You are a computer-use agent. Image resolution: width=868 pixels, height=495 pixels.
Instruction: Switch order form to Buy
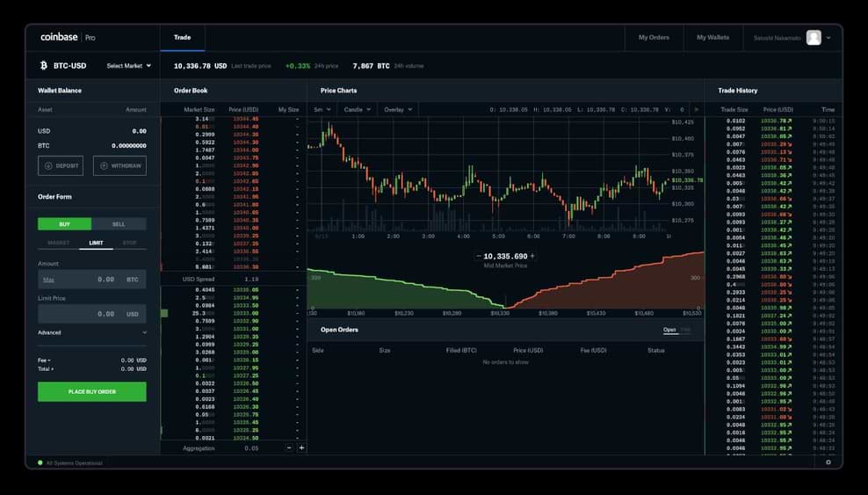64,223
